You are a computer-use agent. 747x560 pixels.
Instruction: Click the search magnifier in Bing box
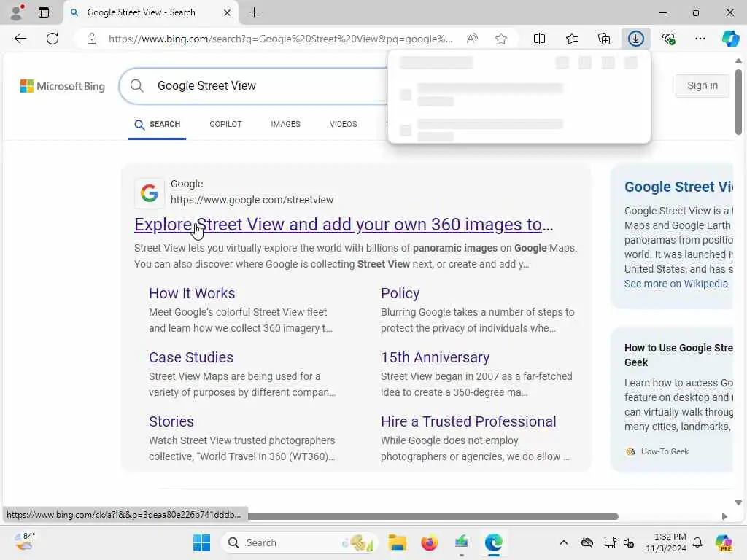pyautogui.click(x=136, y=86)
